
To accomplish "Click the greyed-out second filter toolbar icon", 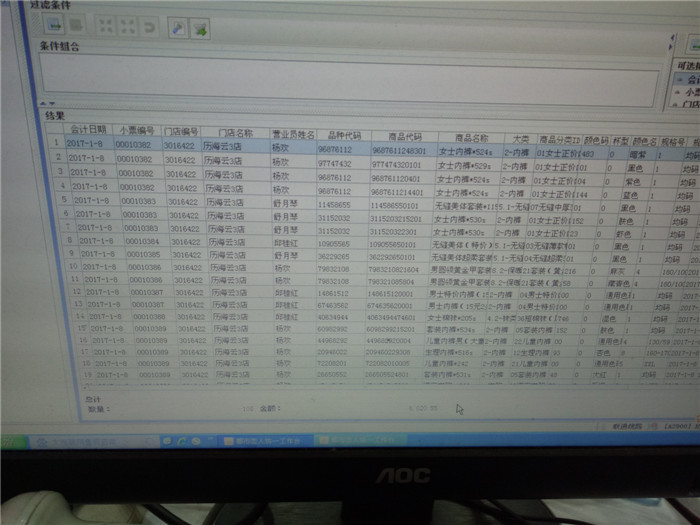I will tap(76, 23).
